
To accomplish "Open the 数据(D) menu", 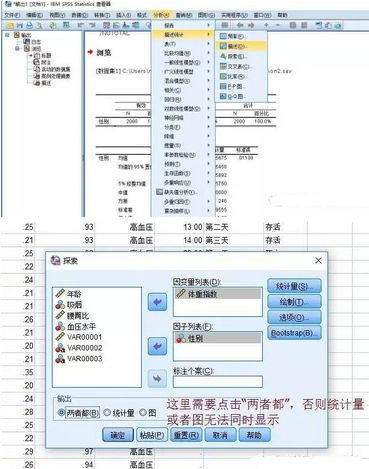I will pos(79,15).
